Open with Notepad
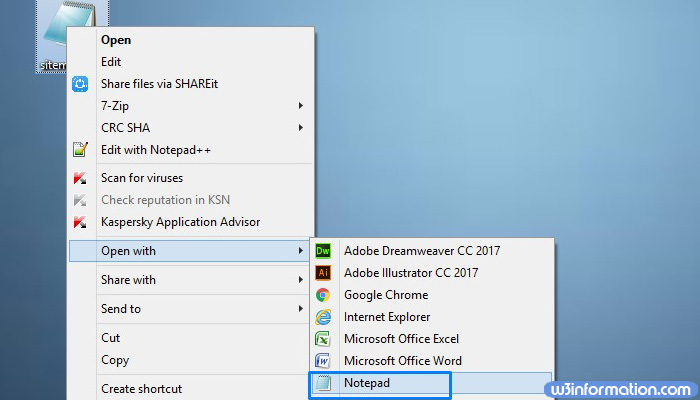 tap(432, 383)
